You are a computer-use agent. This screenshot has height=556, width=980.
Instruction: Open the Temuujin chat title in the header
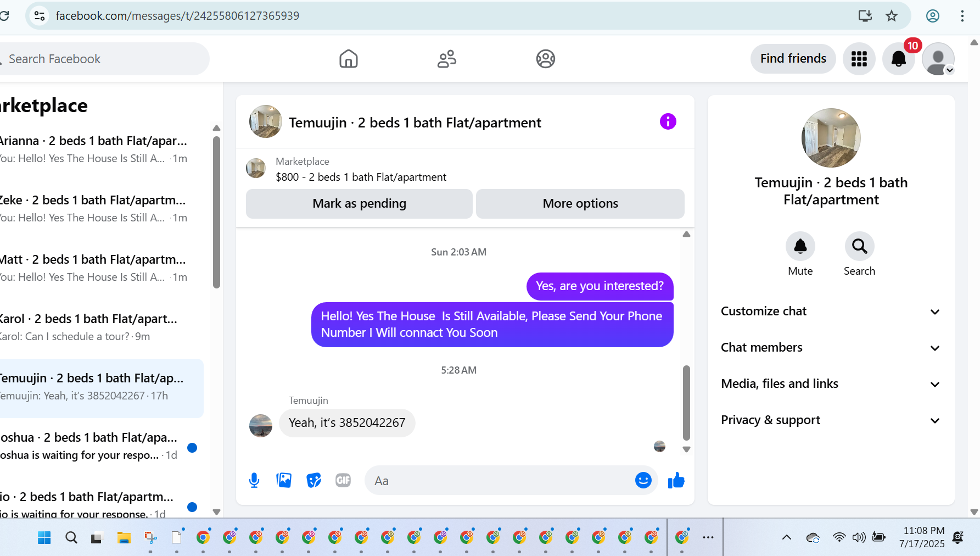415,123
